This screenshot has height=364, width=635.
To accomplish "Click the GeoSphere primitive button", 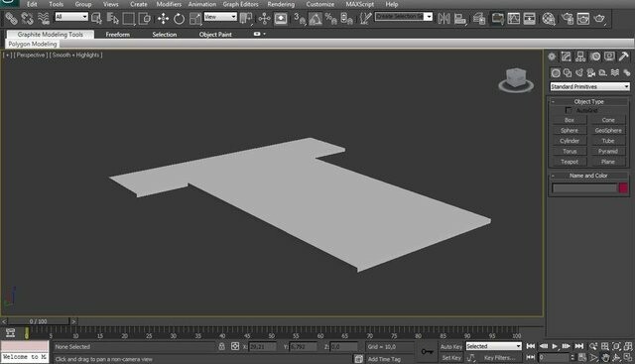I will point(608,130).
